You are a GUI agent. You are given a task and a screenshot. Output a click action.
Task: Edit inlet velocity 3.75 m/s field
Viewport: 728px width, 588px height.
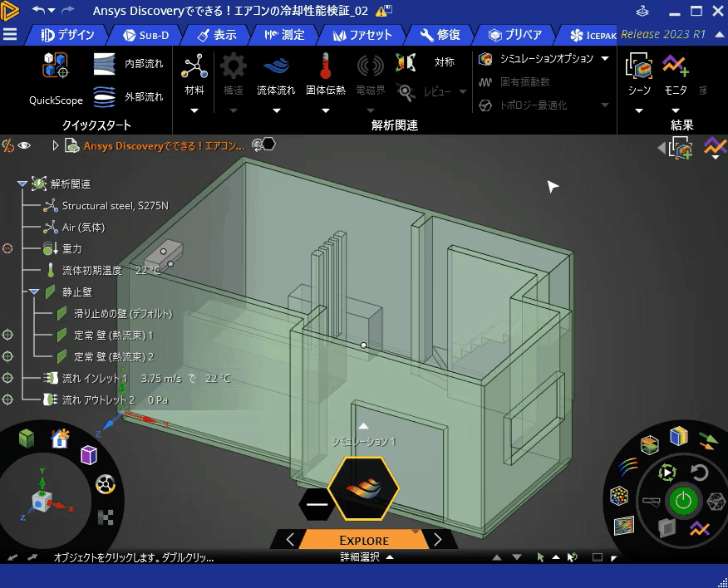[161, 378]
